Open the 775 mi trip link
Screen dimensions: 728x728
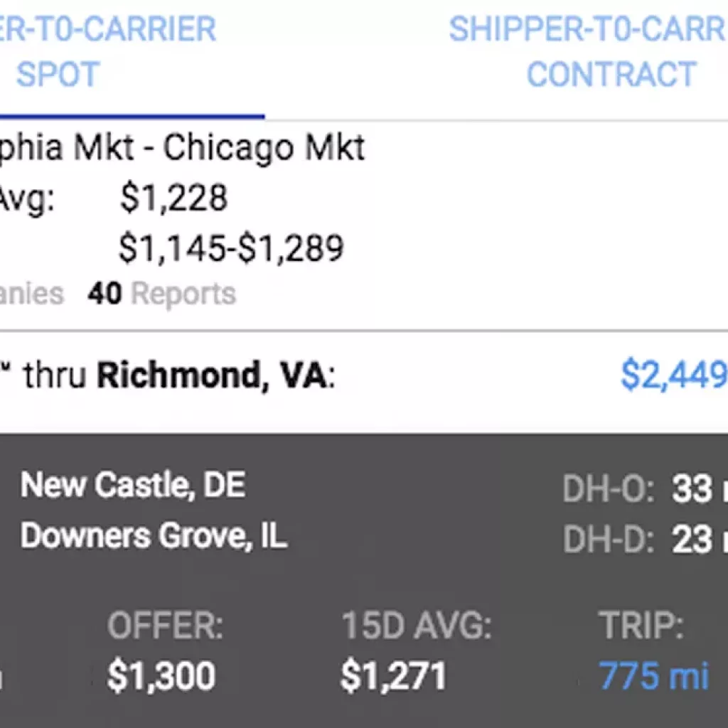(x=654, y=676)
